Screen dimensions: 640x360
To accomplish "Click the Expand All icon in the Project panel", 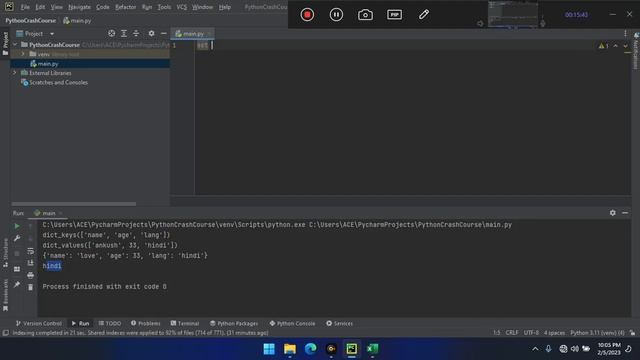I will pos(124,33).
